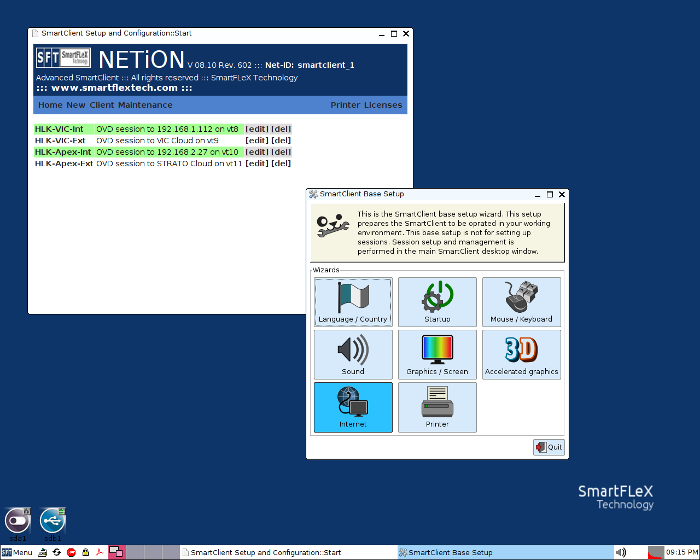Image resolution: width=700 pixels, height=560 pixels.
Task: Open the Graphics / Screen wizard
Action: 437,355
